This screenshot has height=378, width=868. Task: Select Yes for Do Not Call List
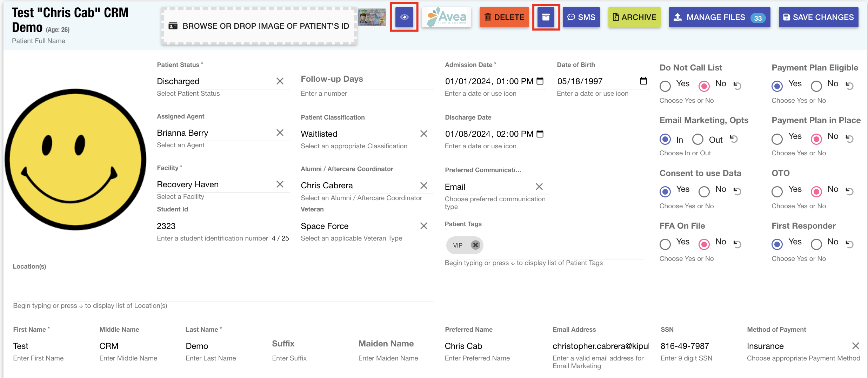tap(665, 86)
